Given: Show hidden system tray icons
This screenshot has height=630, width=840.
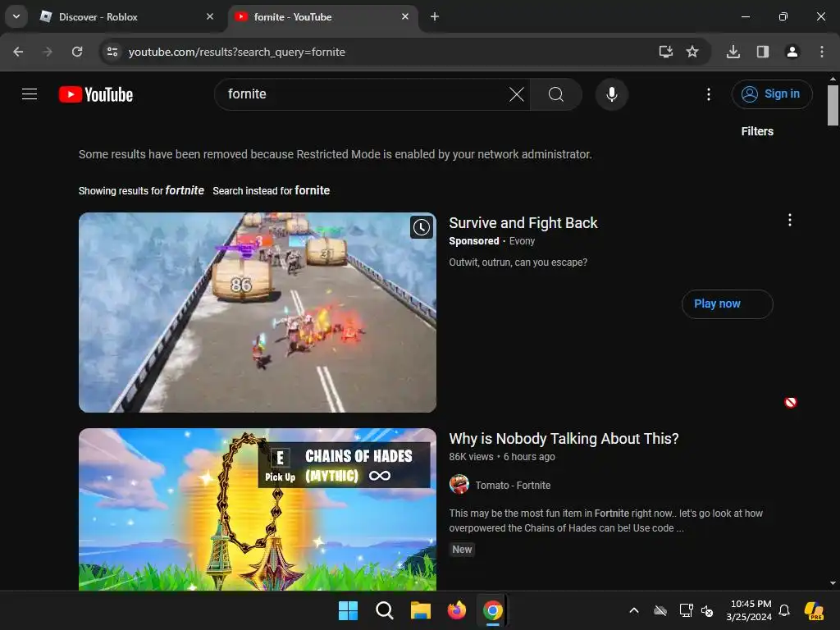Looking at the screenshot, I should tap(634, 610).
